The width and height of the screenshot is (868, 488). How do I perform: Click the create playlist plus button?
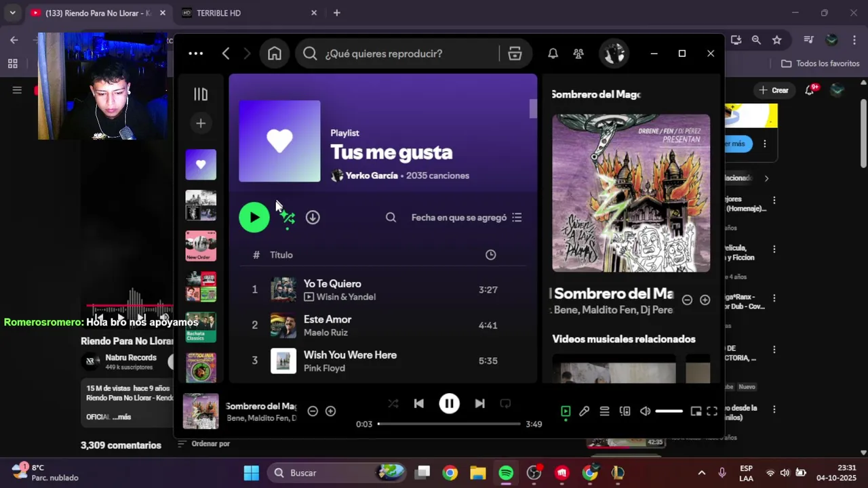[201, 123]
